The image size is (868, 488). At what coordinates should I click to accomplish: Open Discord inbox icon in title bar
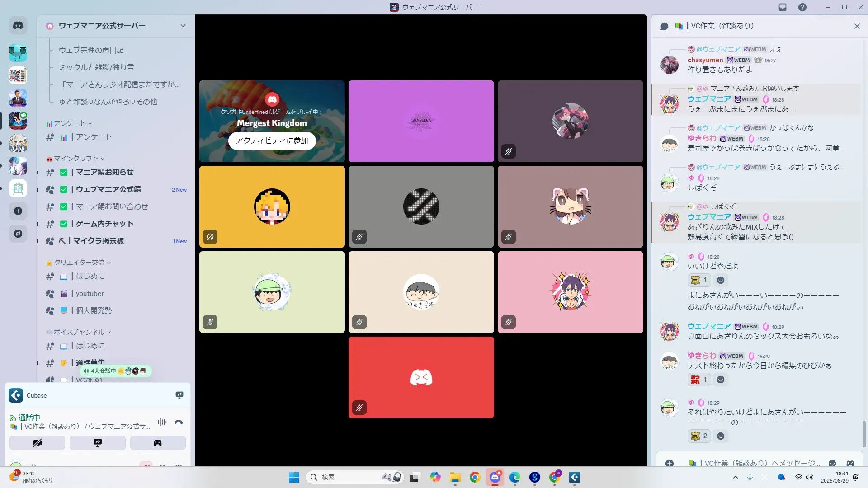click(783, 7)
